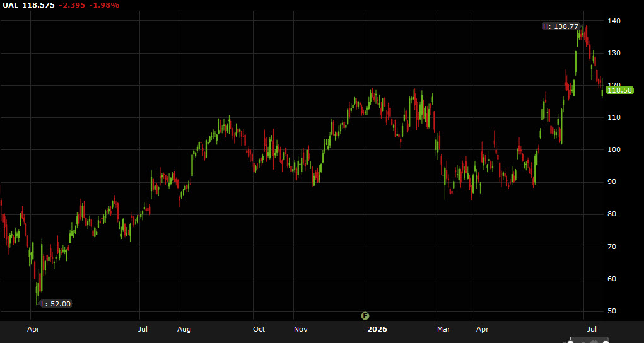Click the 118.575 last price in header

(x=38, y=5)
